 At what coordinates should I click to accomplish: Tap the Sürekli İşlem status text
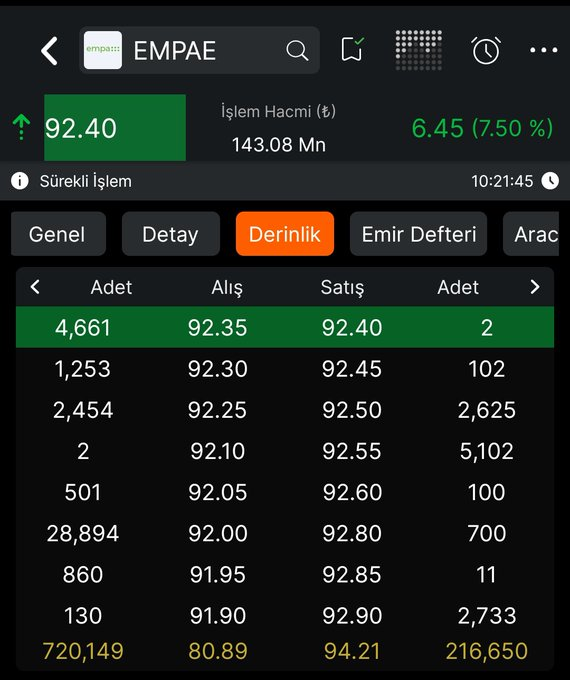pos(85,181)
